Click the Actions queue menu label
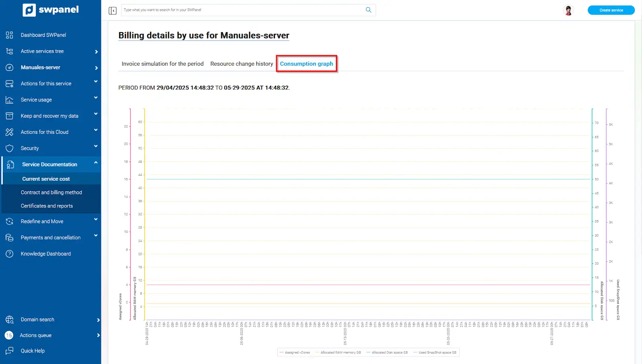This screenshot has height=364, width=642. (x=36, y=336)
